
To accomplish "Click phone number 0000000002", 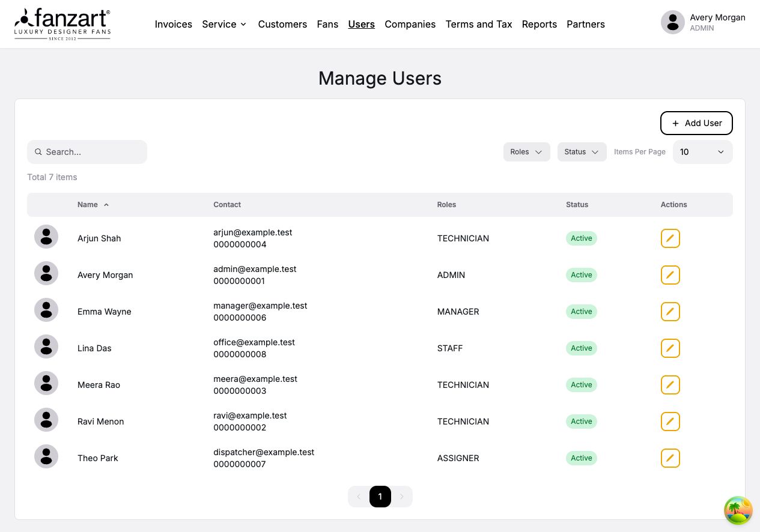I will click(240, 428).
